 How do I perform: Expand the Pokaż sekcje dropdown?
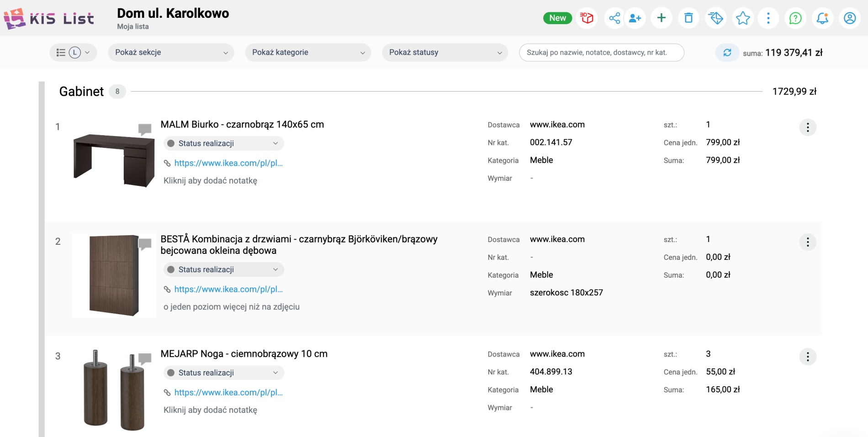pyautogui.click(x=171, y=53)
